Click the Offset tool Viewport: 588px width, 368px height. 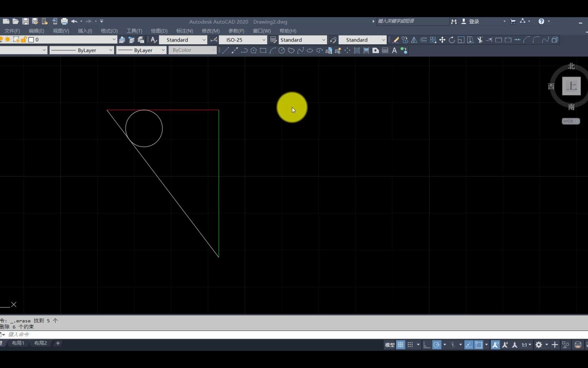(x=424, y=40)
